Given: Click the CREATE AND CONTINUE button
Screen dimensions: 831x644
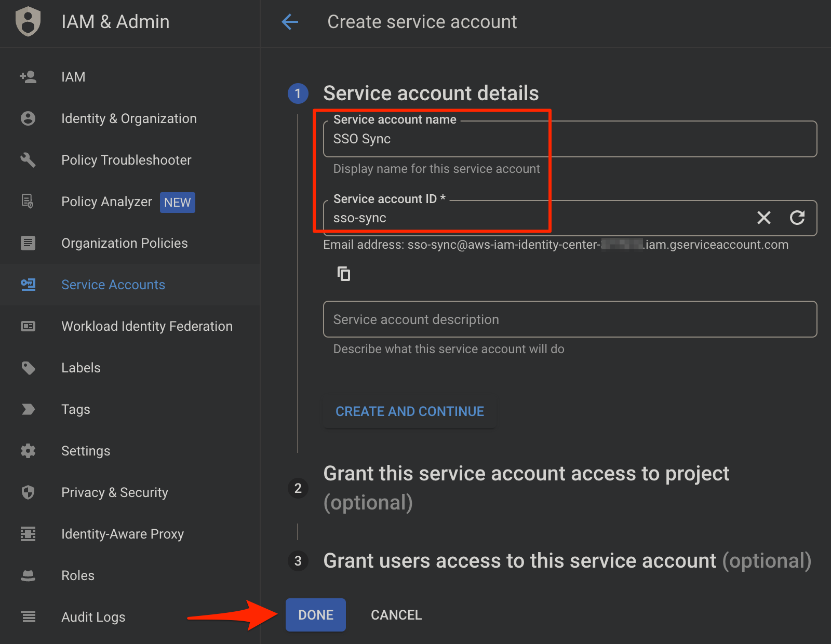Looking at the screenshot, I should pos(410,411).
